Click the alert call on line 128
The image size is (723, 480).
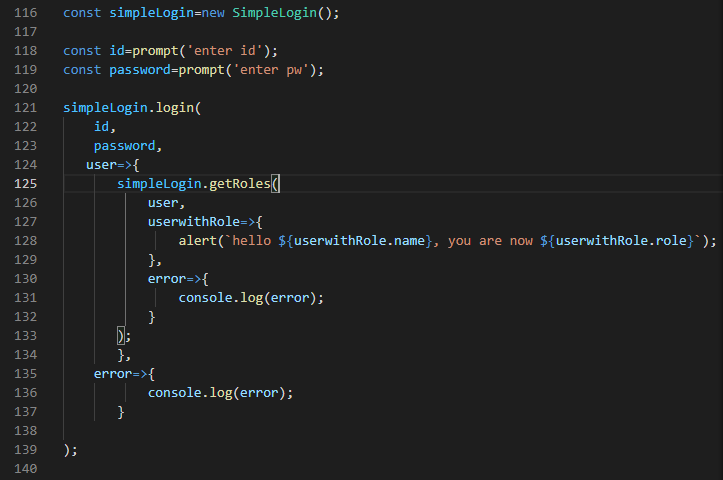click(197, 241)
